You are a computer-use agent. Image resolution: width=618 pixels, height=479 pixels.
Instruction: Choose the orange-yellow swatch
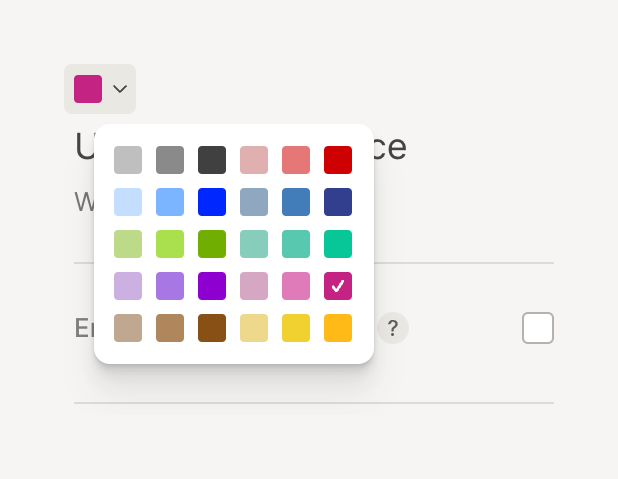pos(338,328)
